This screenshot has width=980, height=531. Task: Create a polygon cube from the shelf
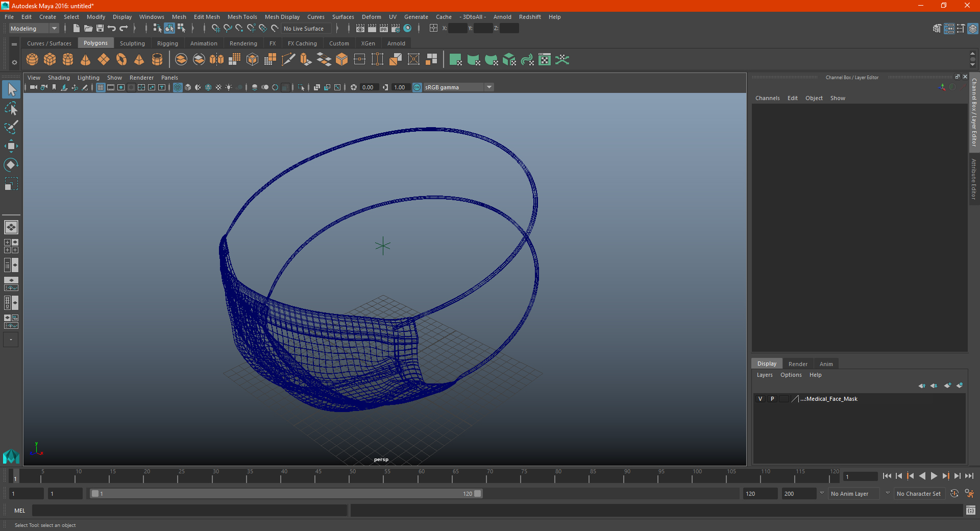pos(50,60)
